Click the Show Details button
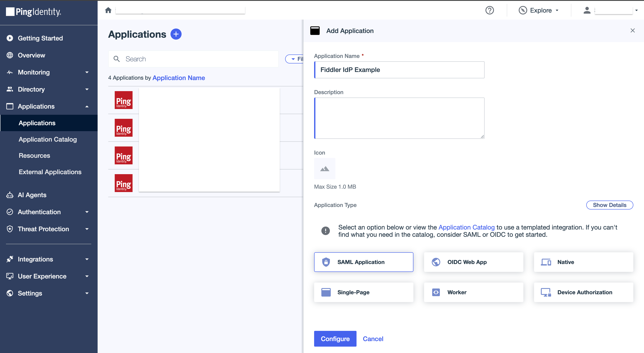644x353 pixels. coord(609,205)
